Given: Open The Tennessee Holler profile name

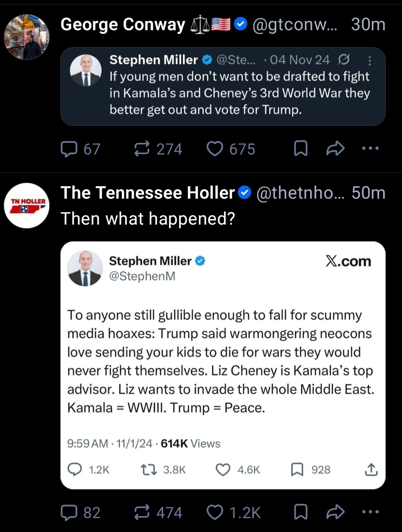Looking at the screenshot, I should pos(148,193).
